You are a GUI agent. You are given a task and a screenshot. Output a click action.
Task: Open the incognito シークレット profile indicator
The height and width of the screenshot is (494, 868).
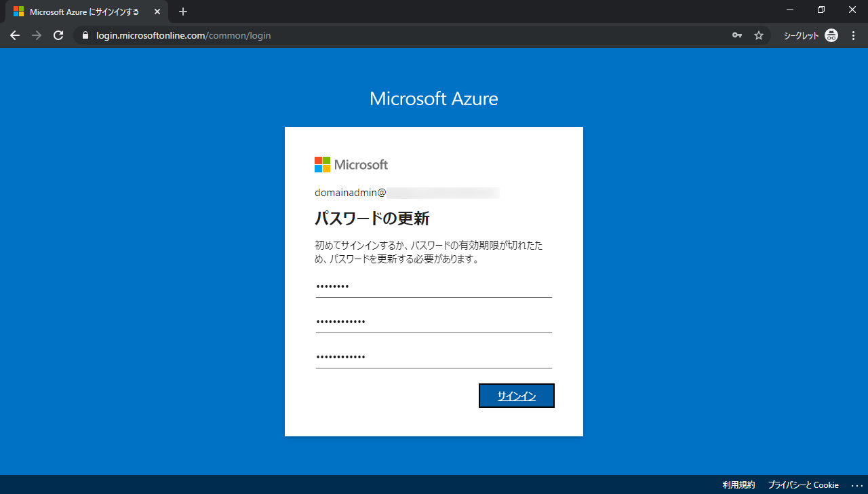(x=811, y=35)
